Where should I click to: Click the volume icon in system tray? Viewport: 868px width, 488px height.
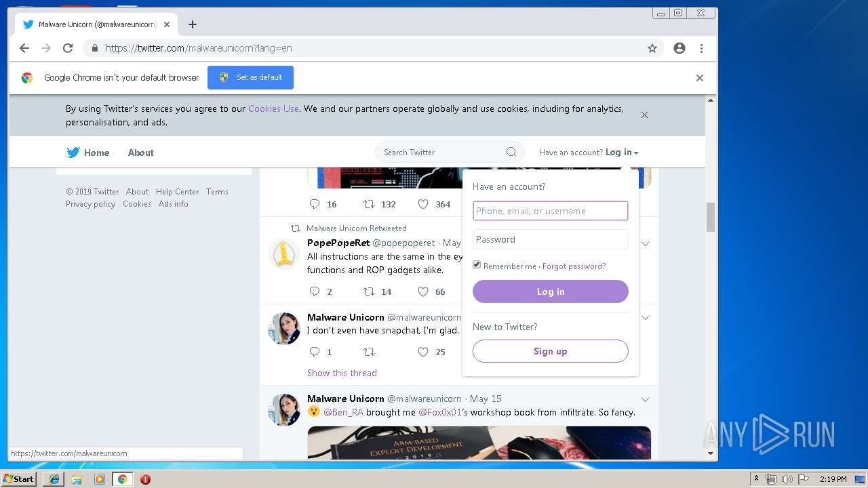click(787, 479)
